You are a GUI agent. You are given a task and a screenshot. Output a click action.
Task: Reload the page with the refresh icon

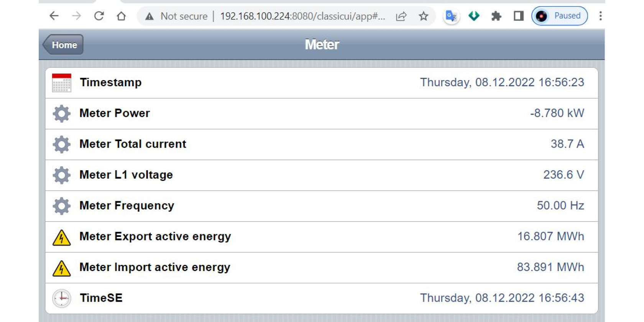[x=99, y=16]
